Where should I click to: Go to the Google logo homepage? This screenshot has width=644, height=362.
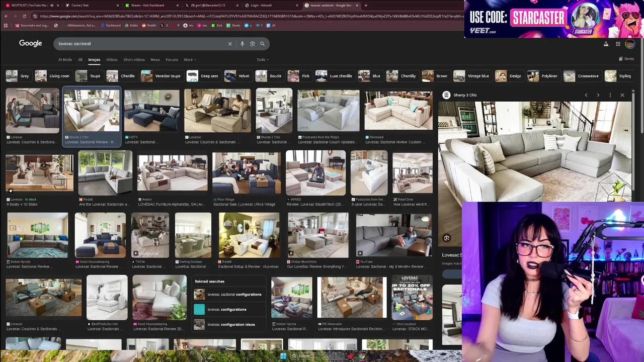31,43
